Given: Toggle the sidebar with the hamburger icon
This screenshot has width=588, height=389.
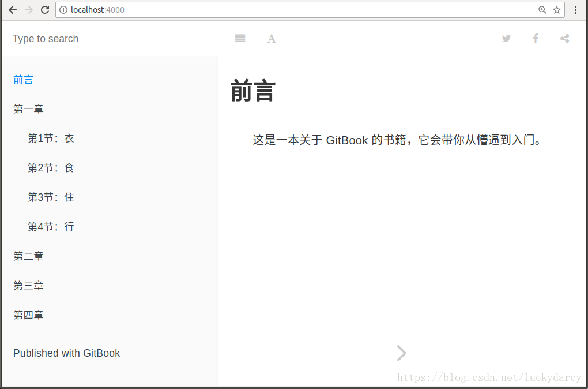Looking at the screenshot, I should click(x=240, y=38).
